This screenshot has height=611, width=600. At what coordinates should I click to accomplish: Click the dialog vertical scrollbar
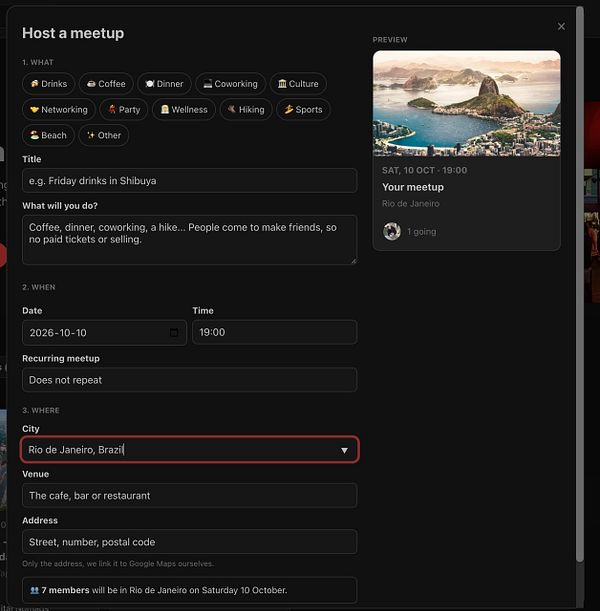(580, 284)
